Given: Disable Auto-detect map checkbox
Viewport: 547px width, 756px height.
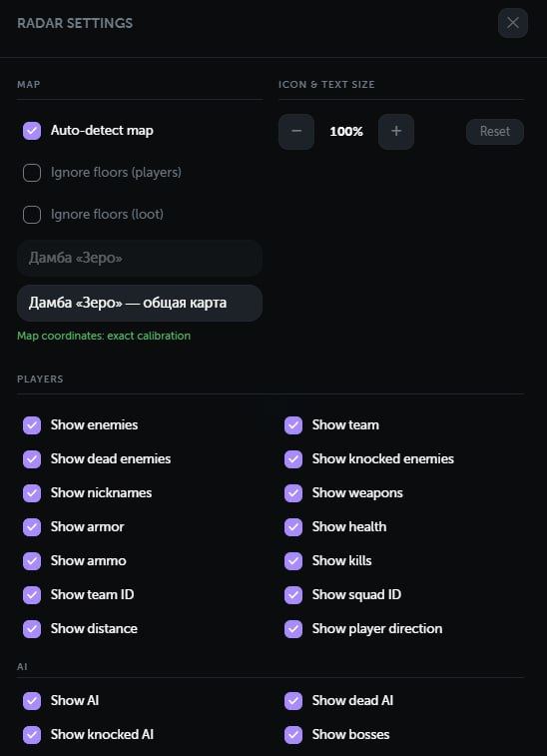Looking at the screenshot, I should [32, 131].
